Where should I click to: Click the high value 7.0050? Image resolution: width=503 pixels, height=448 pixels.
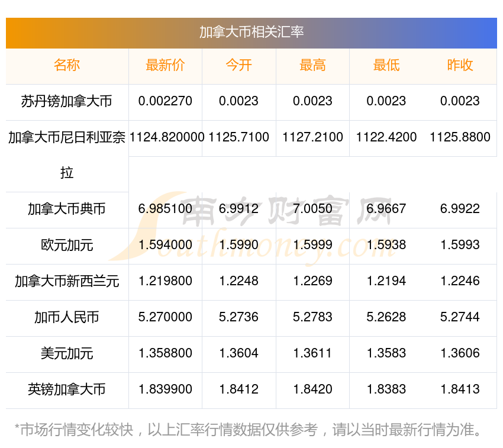[x=312, y=209]
